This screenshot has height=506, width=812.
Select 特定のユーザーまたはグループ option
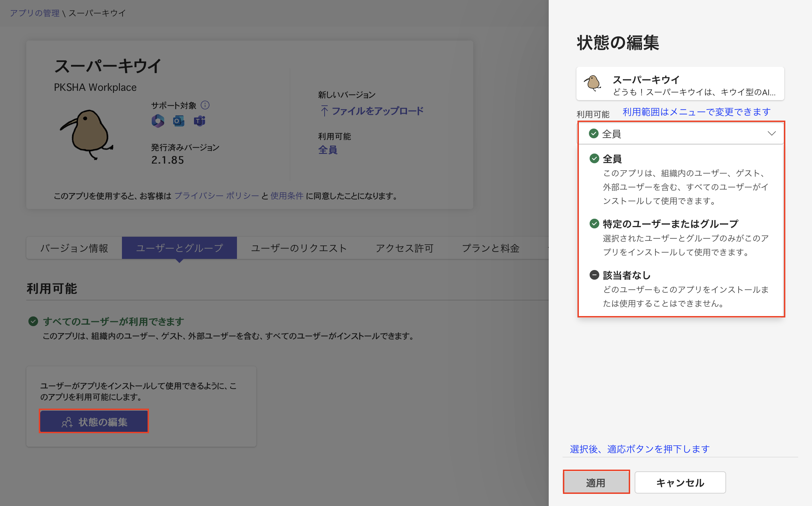(680, 238)
